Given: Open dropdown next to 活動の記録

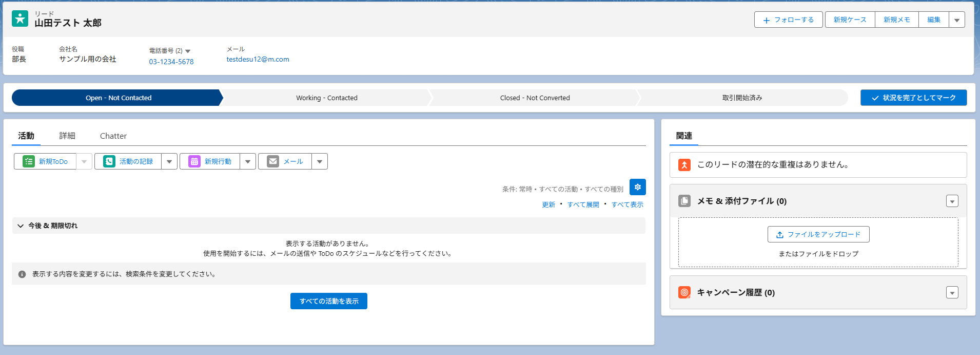Looking at the screenshot, I should pyautogui.click(x=169, y=161).
